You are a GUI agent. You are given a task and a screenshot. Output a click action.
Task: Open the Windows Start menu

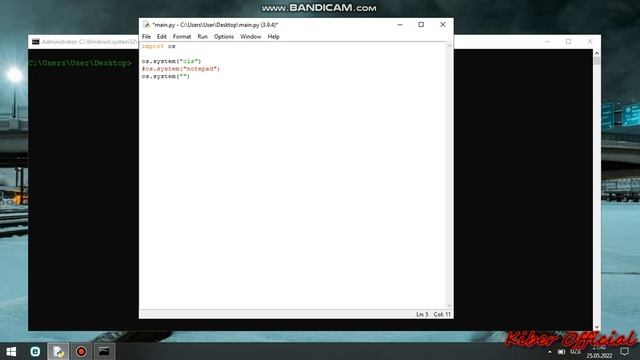(11, 351)
